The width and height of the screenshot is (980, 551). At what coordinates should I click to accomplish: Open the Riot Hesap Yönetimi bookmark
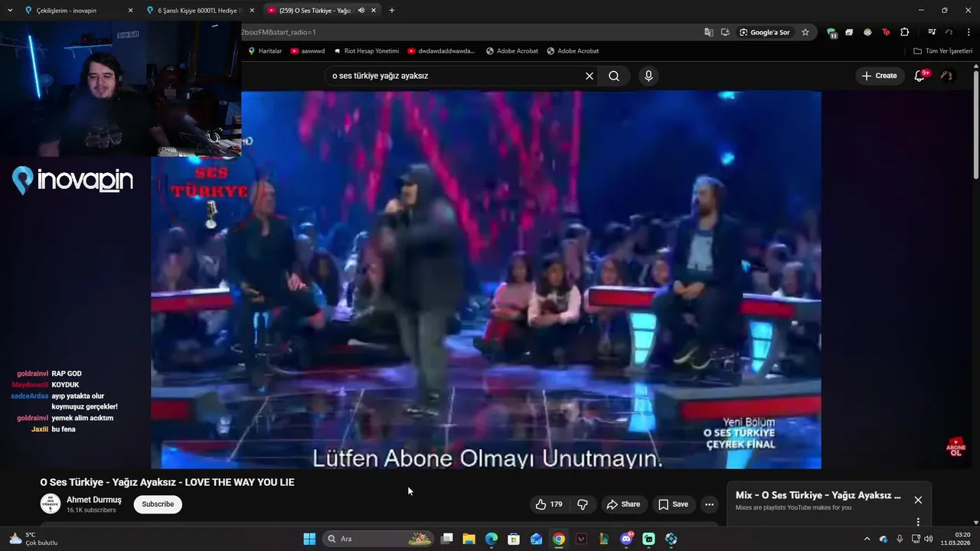(x=367, y=51)
